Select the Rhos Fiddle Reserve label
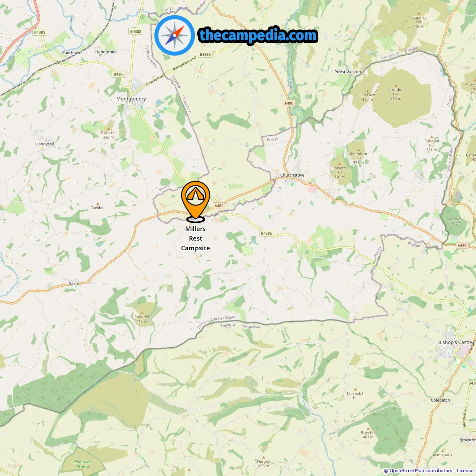The image size is (476, 476). coord(83,464)
